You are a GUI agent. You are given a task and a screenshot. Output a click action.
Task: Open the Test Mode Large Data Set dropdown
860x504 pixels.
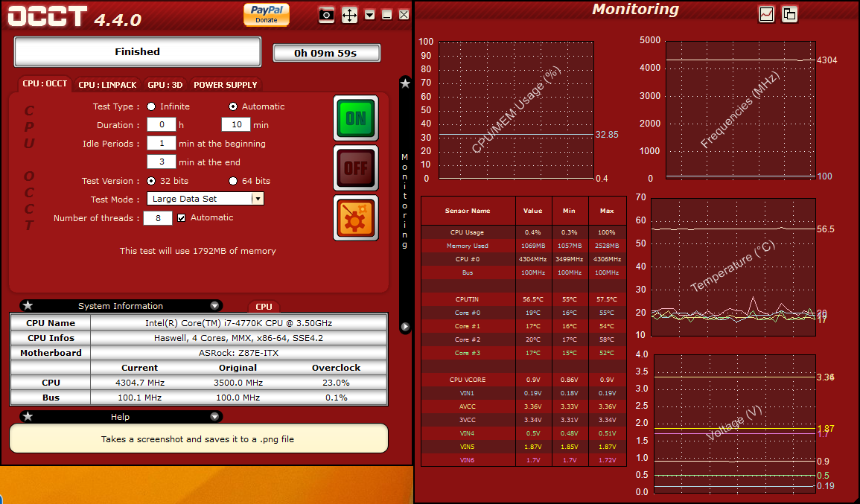pyautogui.click(x=205, y=199)
